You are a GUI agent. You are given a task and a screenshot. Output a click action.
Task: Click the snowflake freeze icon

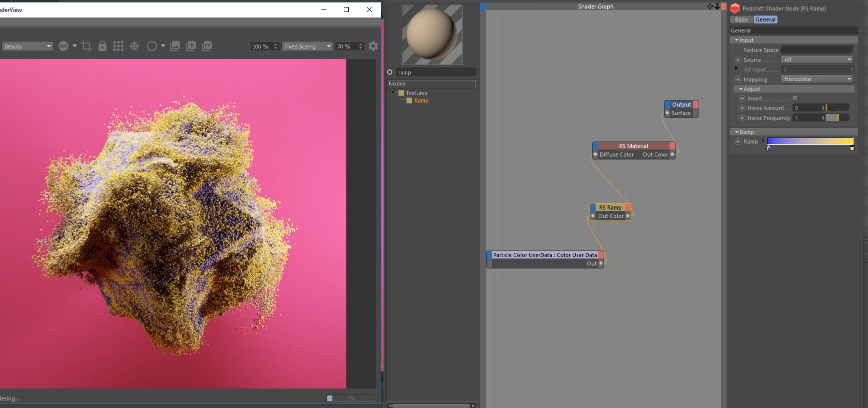tap(134, 46)
